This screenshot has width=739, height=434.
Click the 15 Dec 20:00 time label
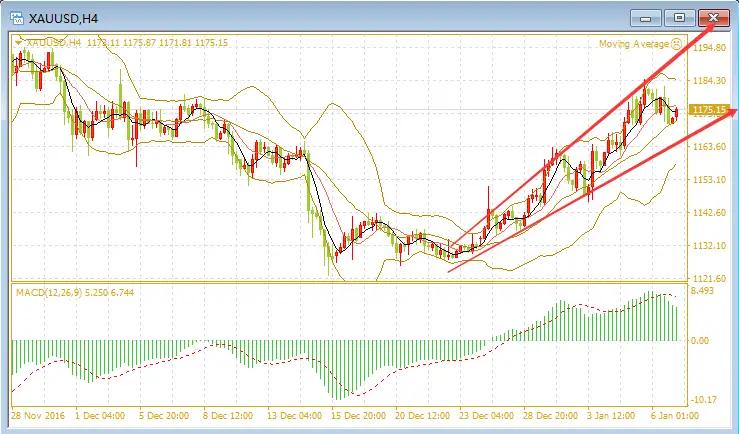358,416
